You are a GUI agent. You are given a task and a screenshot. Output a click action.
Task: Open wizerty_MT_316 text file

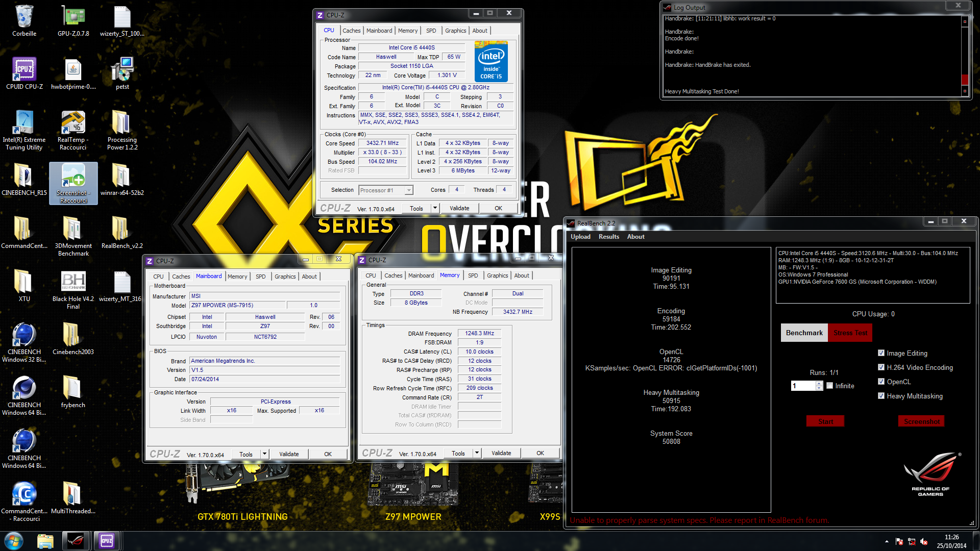pyautogui.click(x=120, y=286)
